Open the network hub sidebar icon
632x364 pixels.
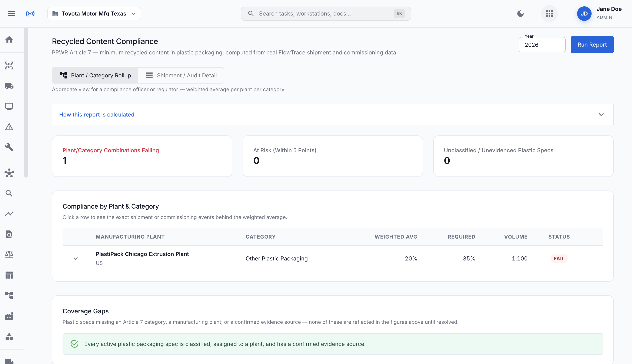click(9, 173)
